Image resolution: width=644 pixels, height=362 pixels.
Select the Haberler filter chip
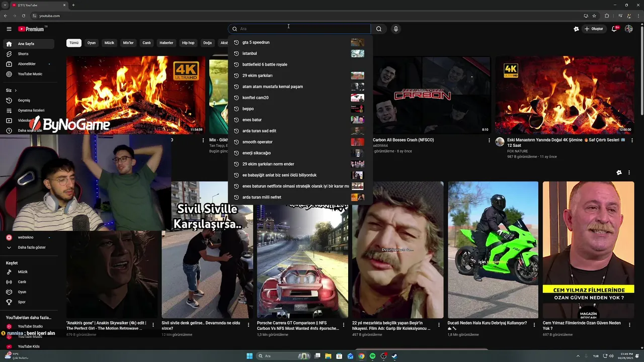(167, 43)
